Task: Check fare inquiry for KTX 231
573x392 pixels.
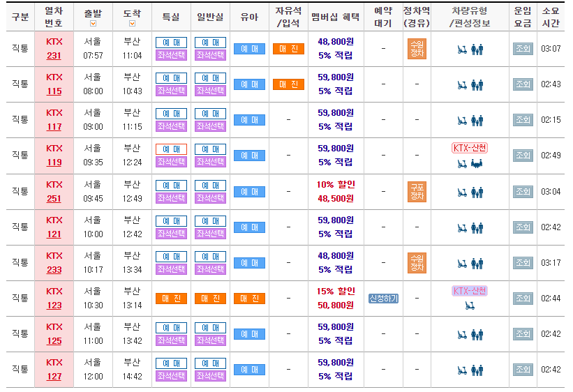Action: click(x=523, y=49)
